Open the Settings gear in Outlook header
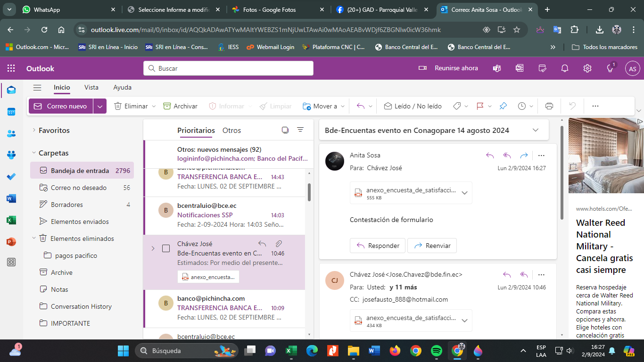 pyautogui.click(x=587, y=68)
